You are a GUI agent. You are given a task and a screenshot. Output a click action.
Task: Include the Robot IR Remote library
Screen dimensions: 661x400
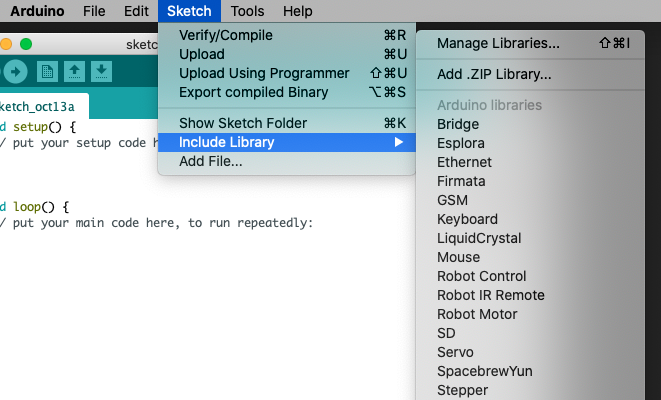(530, 295)
